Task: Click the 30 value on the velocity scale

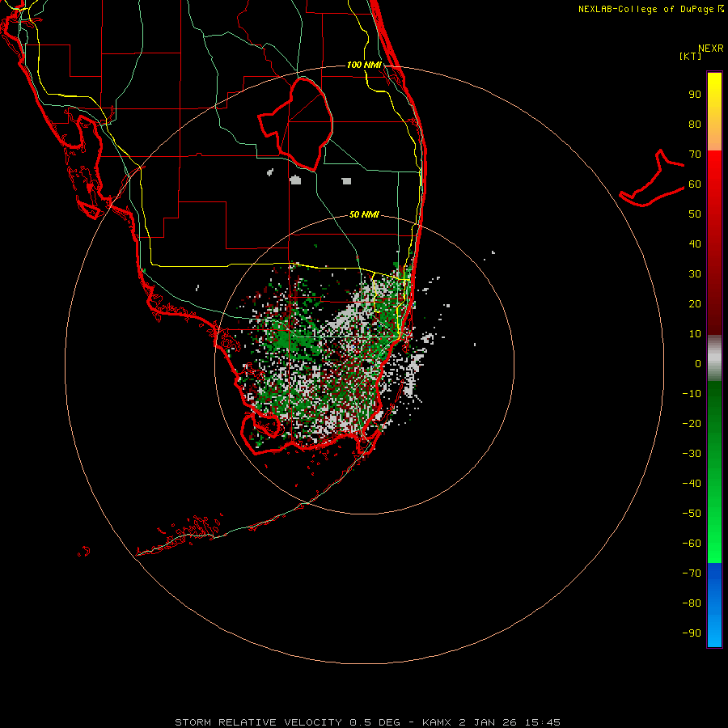Action: pyautogui.click(x=695, y=274)
